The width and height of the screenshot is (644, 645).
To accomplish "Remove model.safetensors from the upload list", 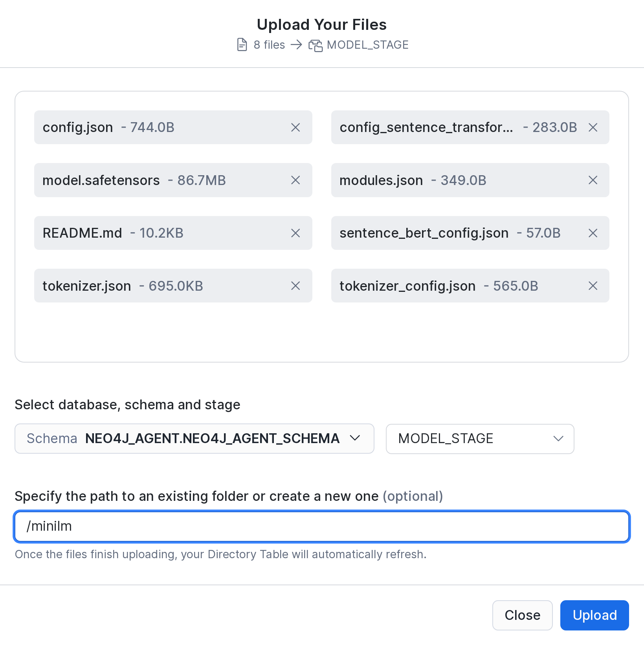I will [x=295, y=180].
